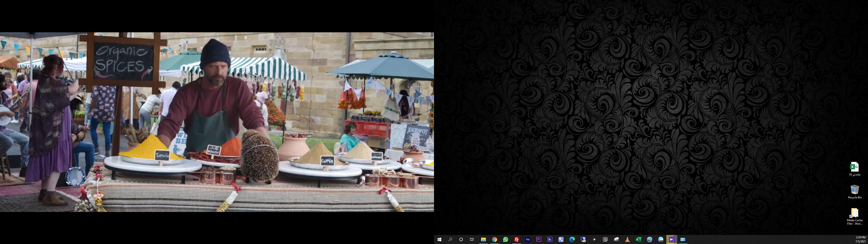Open the Windows Start menu
Viewport: 868px width, 244px height.
(x=439, y=240)
